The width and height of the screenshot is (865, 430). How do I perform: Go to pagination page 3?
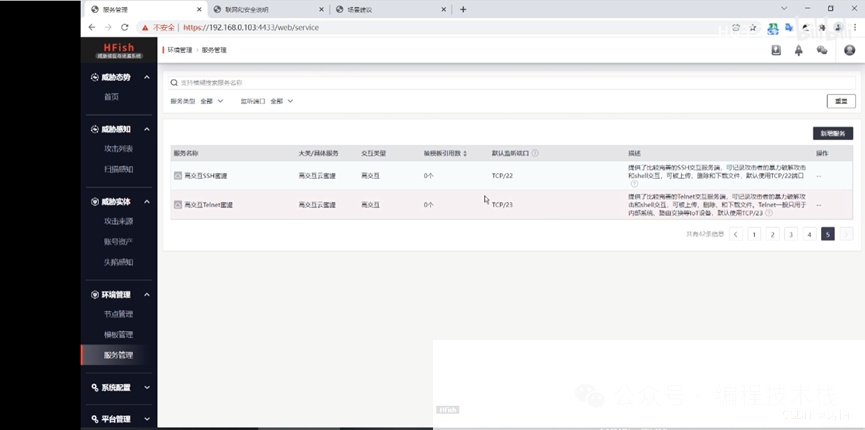click(x=791, y=234)
